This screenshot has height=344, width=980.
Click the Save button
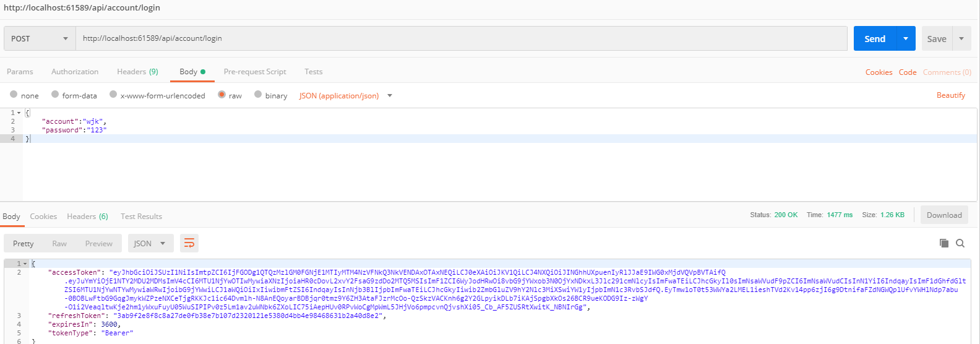pos(937,38)
